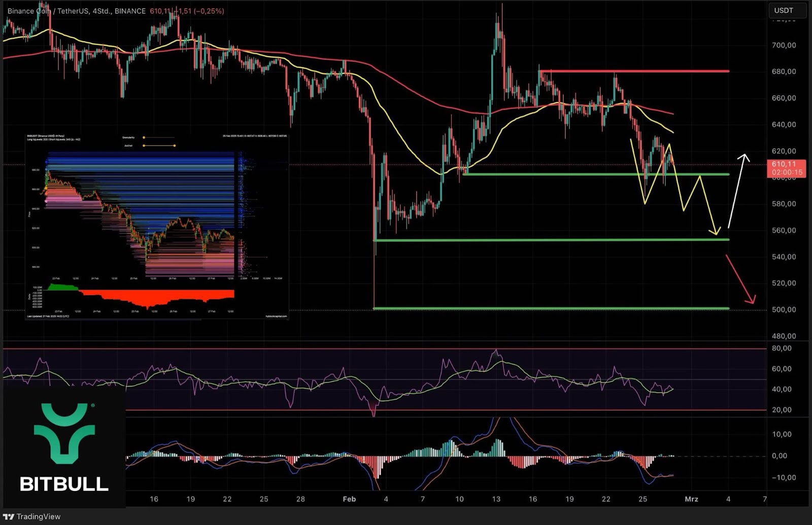This screenshot has width=812, height=525.
Task: Click the red 610,11 price in the header
Action: point(159,11)
